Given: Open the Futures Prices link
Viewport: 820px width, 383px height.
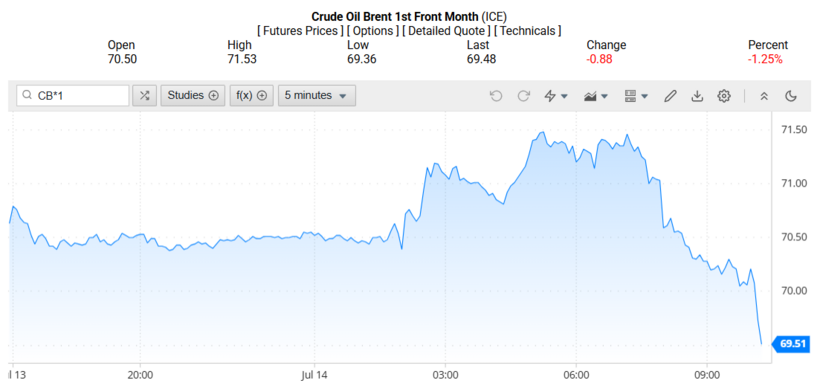Looking at the screenshot, I should click(300, 31).
